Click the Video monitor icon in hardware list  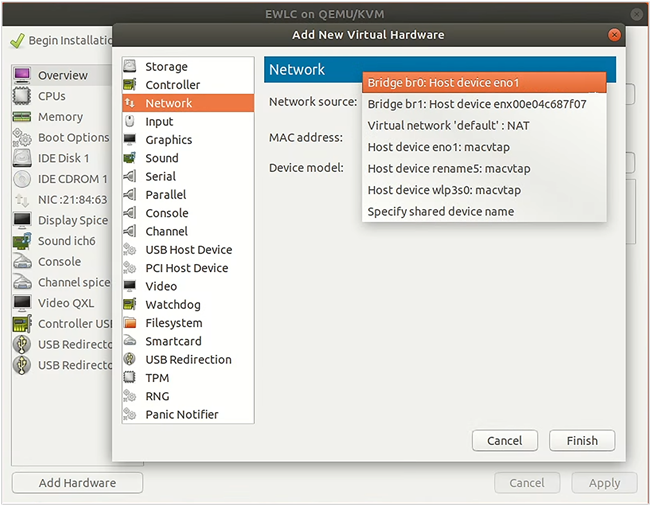pos(130,286)
